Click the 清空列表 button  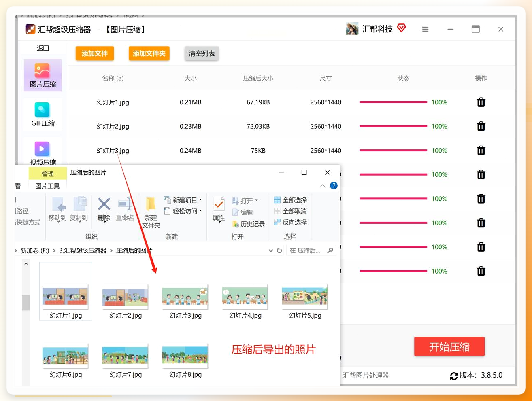coord(202,53)
